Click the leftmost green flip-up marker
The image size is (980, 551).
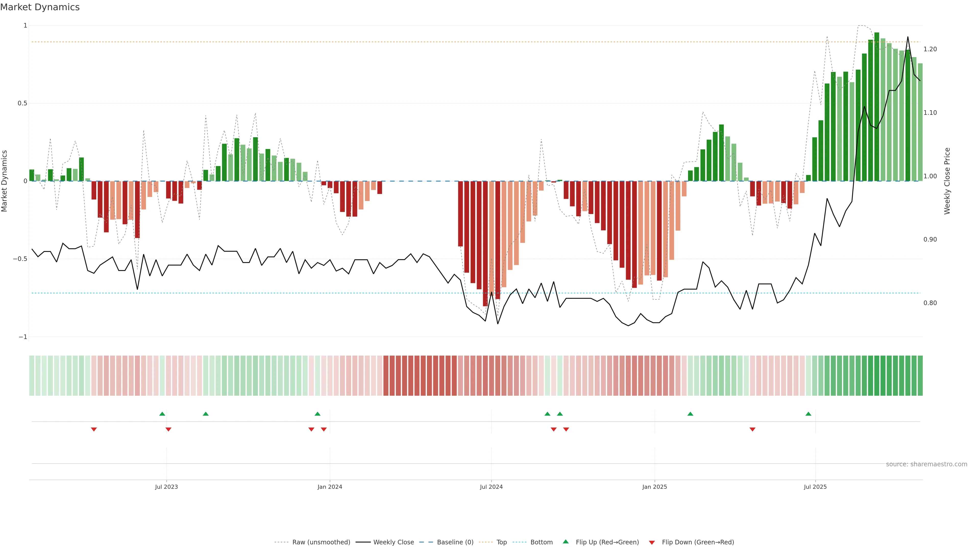162,414
